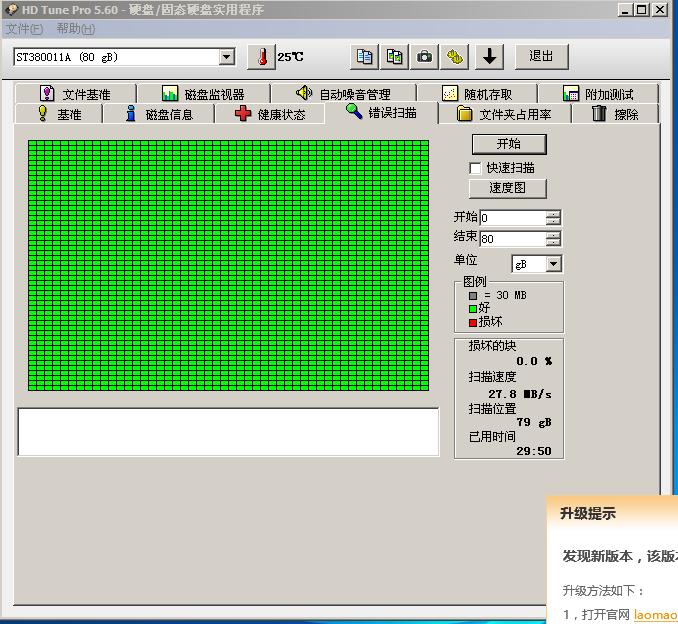Click the camera save screenshot icon
Image resolution: width=678 pixels, height=624 pixels.
(x=424, y=57)
